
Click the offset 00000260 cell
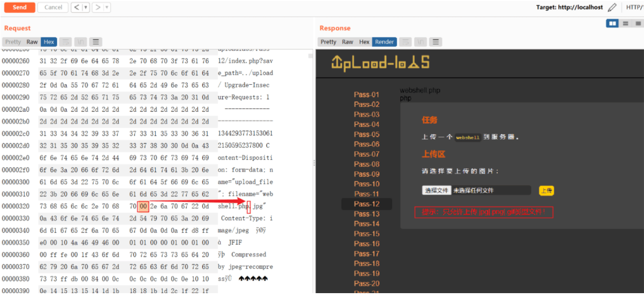(16, 61)
